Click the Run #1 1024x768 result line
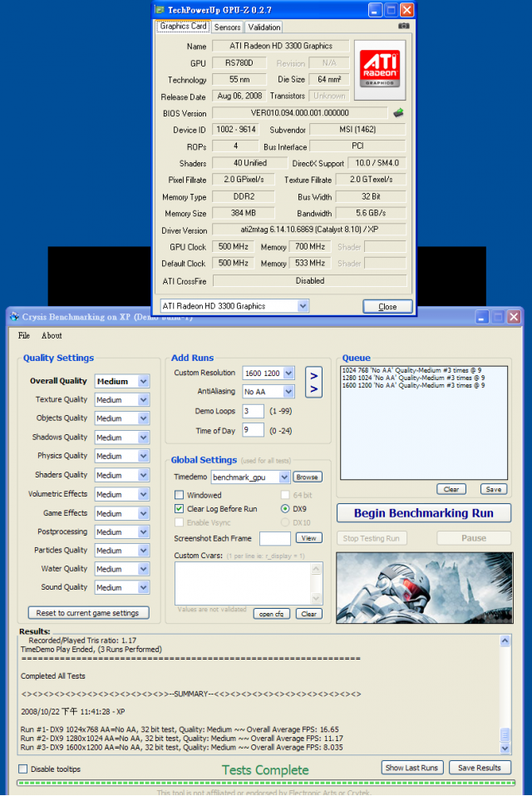Viewport: 532px width, 796px height. coord(180,729)
